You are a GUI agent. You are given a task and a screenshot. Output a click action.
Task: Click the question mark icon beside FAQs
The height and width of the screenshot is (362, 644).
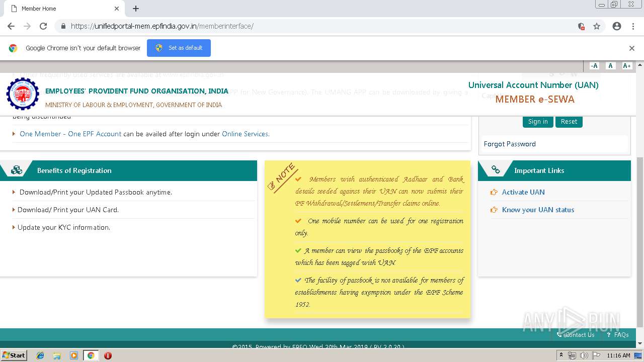click(609, 335)
